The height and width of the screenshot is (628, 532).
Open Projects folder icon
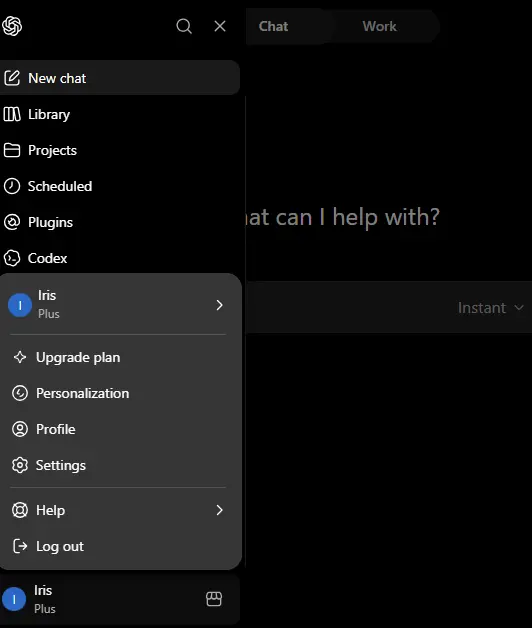[12, 150]
